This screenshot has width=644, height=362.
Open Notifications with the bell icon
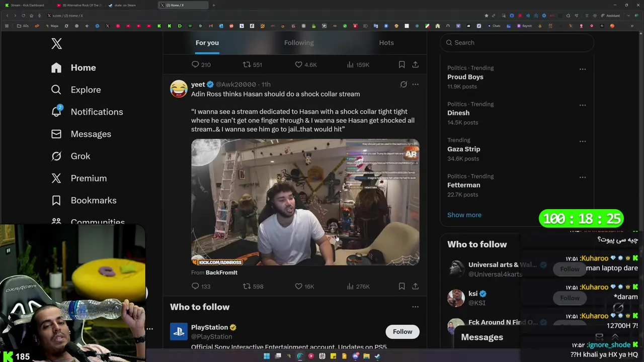click(87, 112)
